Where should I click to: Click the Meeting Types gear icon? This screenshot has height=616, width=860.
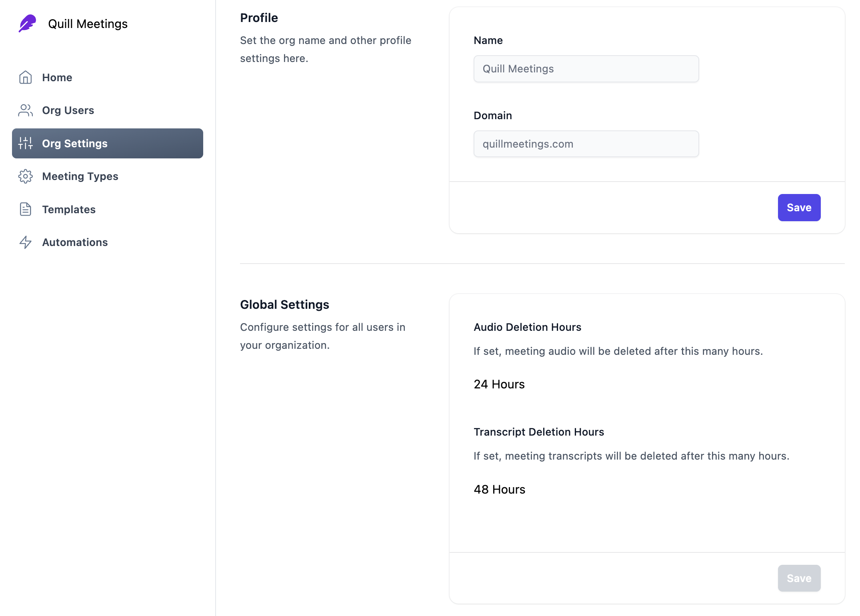25,176
